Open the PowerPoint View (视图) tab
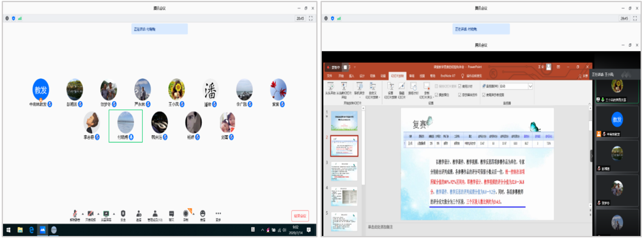Screen dimensions: 644x239 tap(423, 76)
